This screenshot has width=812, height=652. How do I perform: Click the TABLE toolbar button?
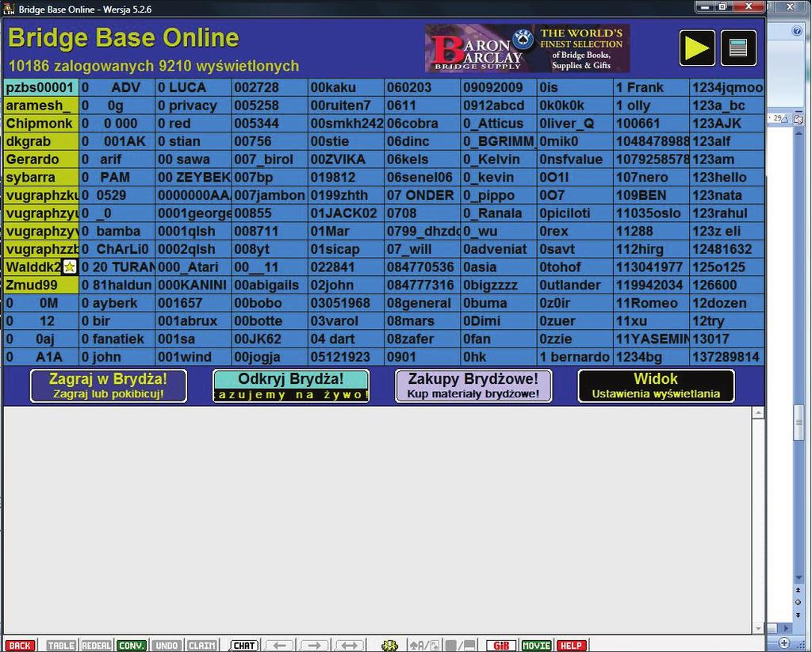coord(61,646)
